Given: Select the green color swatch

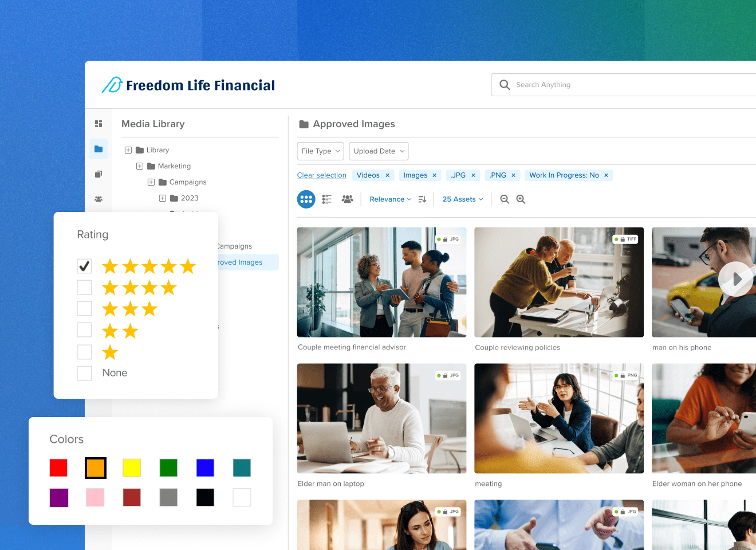Looking at the screenshot, I should coord(168,468).
